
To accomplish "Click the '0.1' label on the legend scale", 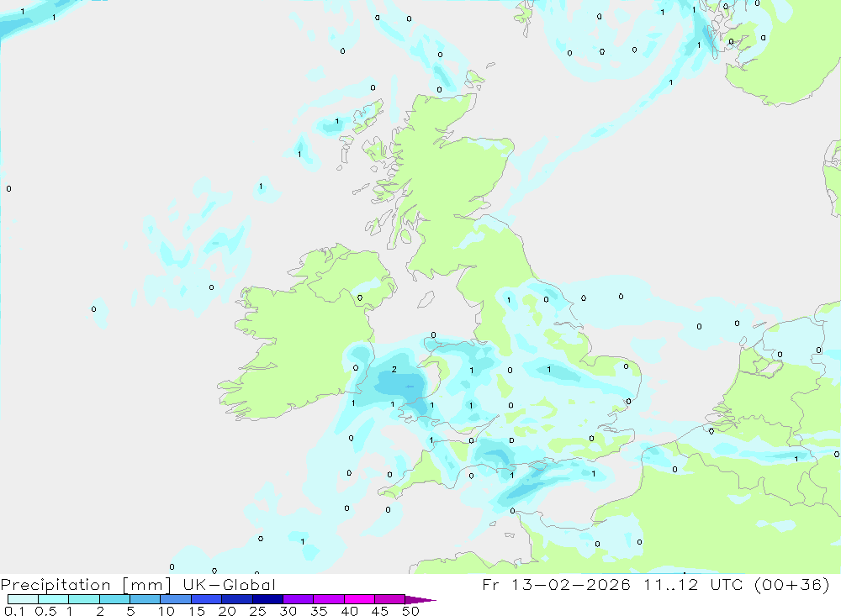I will tap(14, 611).
